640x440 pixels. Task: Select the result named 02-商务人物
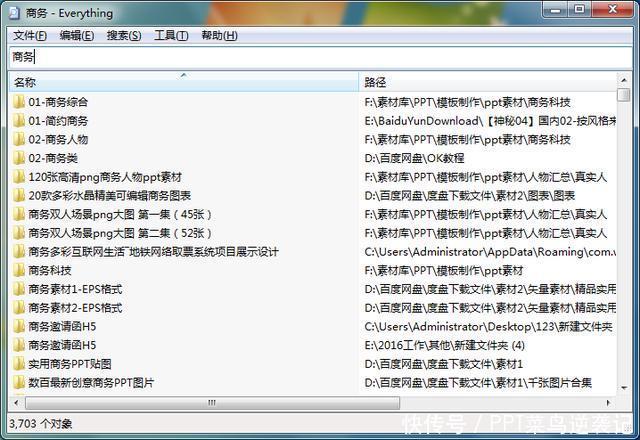58,140
